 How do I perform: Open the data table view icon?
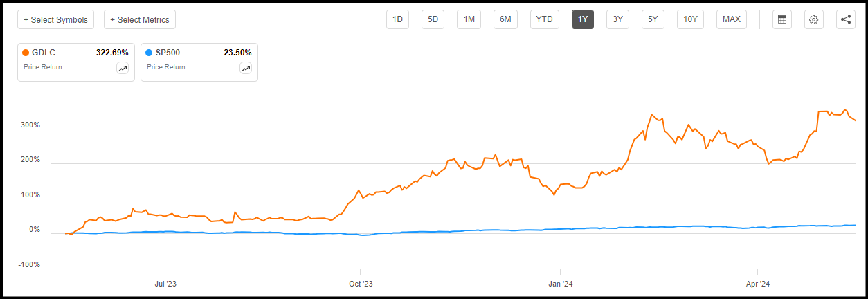click(782, 19)
